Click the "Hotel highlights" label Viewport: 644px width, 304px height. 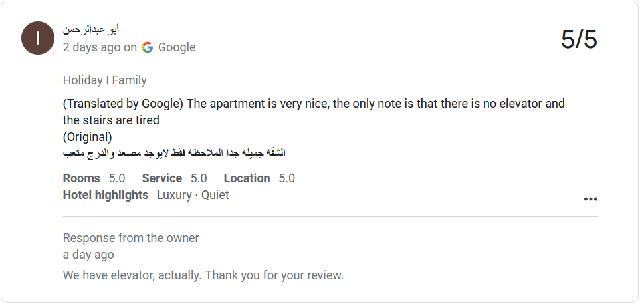tap(106, 195)
